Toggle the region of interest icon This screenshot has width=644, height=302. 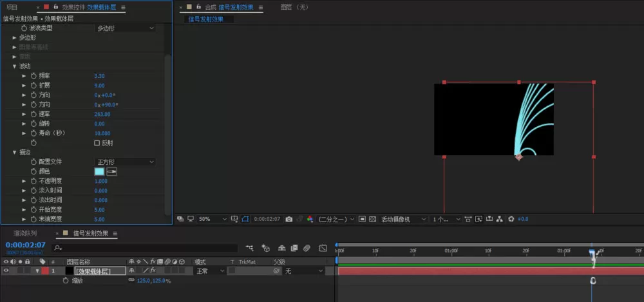[x=362, y=220]
